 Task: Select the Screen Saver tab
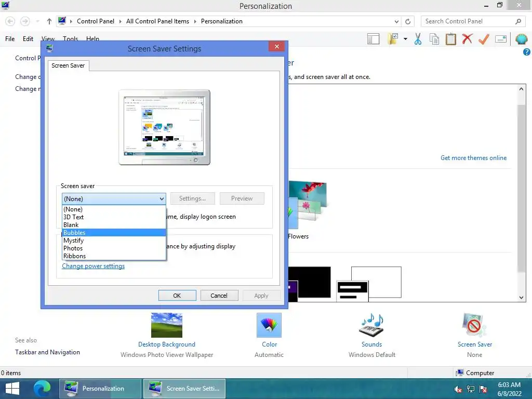point(68,65)
